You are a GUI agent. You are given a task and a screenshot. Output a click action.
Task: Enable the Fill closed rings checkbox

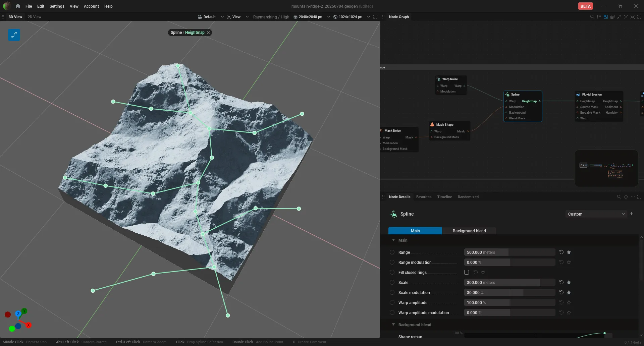pyautogui.click(x=467, y=272)
